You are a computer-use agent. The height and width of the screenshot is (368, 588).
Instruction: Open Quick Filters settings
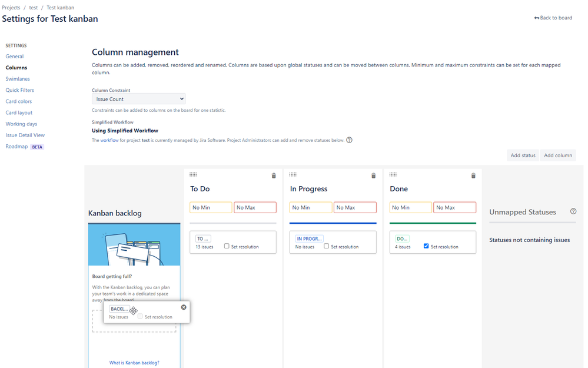tap(20, 90)
